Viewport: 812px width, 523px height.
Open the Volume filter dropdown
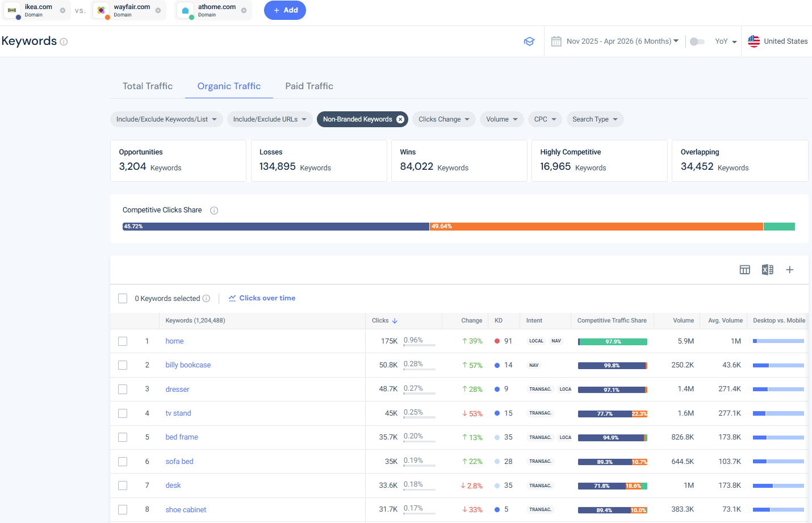click(502, 119)
